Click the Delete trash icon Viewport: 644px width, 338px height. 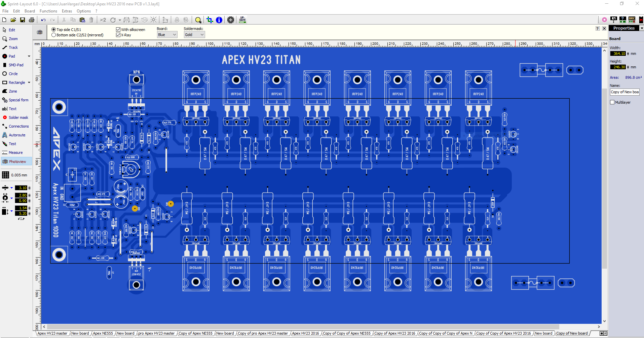[x=91, y=20]
